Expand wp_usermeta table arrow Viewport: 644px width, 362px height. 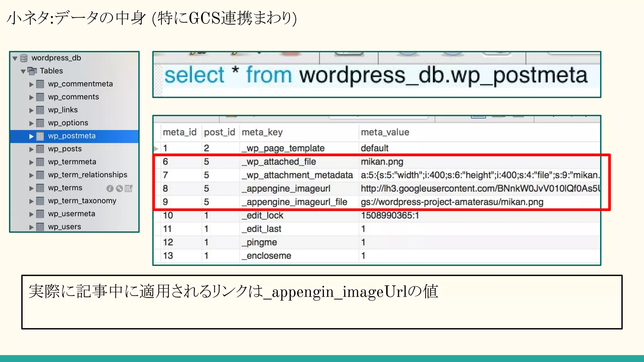click(x=31, y=214)
